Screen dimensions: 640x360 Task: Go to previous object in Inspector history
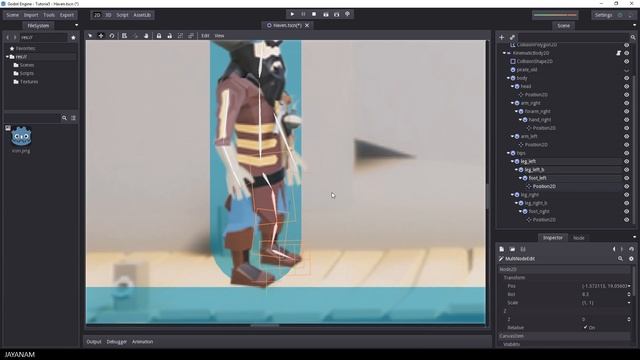(614, 249)
